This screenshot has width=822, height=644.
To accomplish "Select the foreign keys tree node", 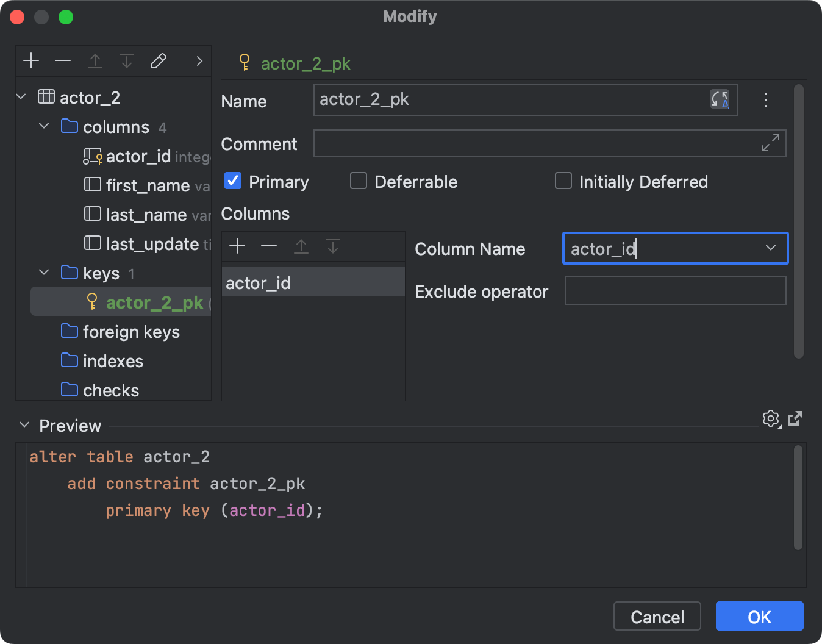I will tap(131, 332).
